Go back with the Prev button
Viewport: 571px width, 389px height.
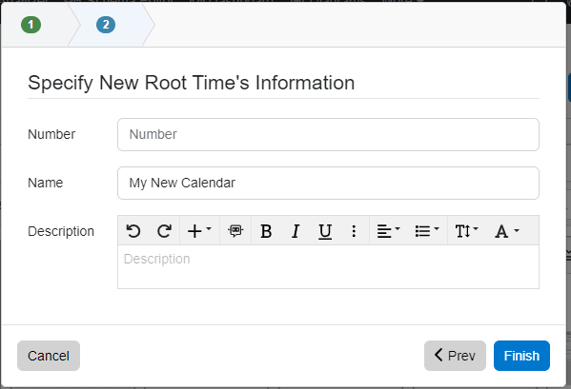(455, 355)
